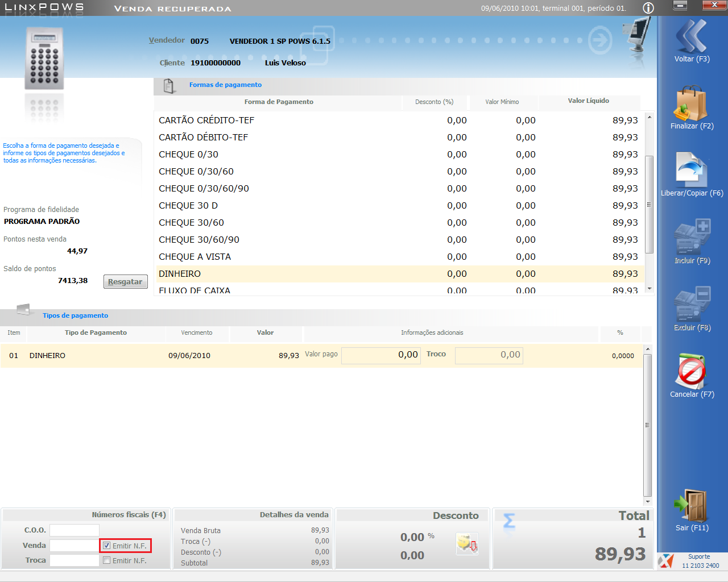
Task: Uncheck Emitir N.F. for Venda
Action: tap(106, 546)
